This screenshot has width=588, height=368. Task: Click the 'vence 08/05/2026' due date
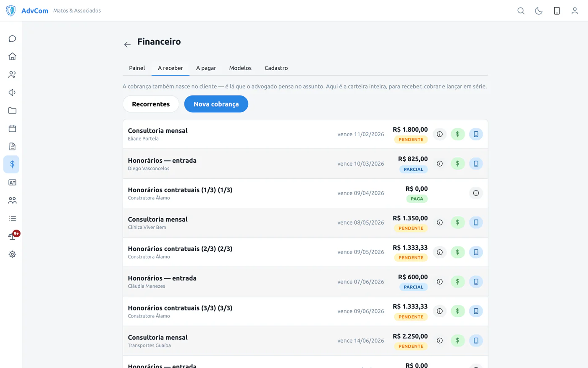pos(361,222)
